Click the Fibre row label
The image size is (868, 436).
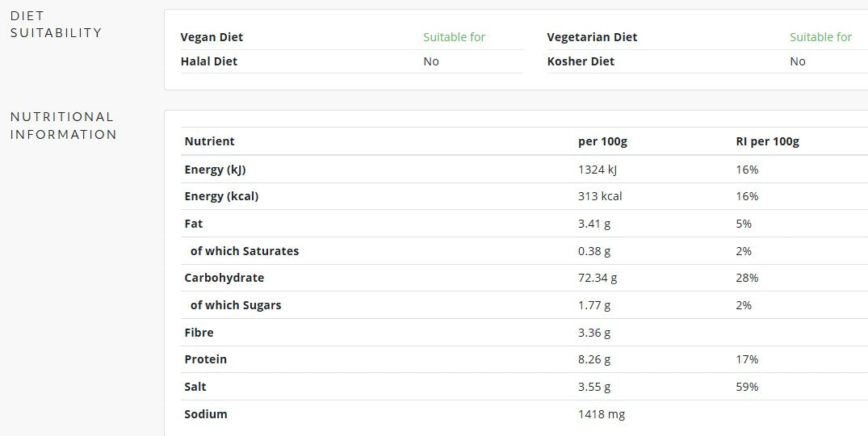[x=199, y=333]
